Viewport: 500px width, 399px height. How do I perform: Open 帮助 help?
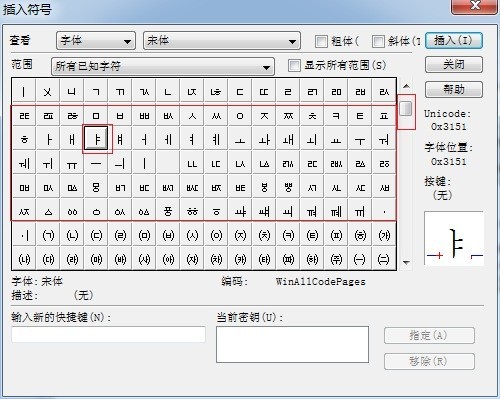[x=454, y=89]
